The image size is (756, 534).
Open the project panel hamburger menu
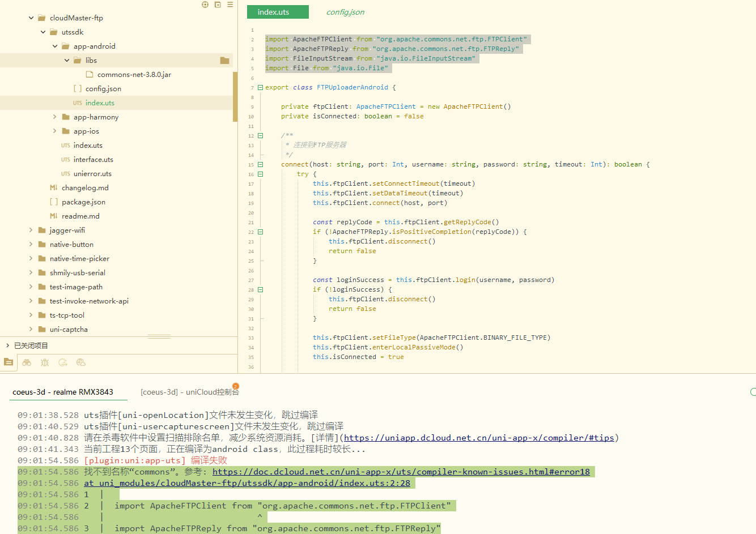[x=230, y=5]
